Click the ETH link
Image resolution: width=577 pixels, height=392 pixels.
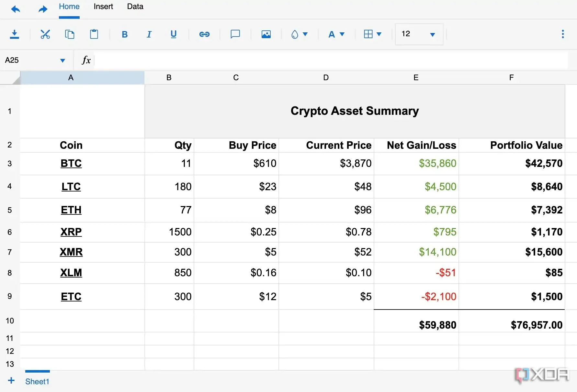tap(71, 210)
